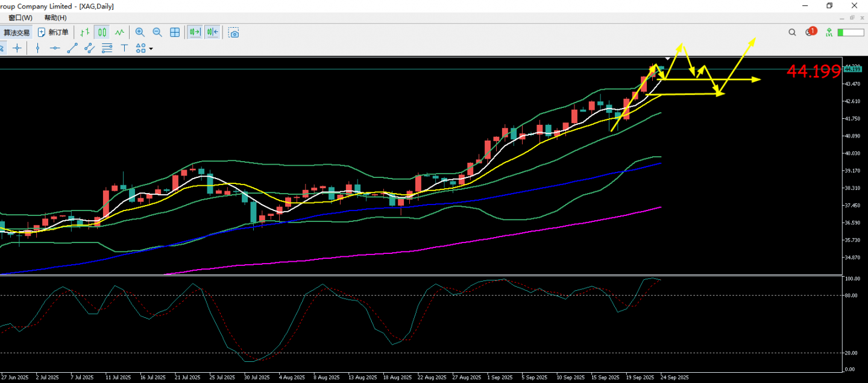Click the 新订单 new order button
Viewport: 868px width, 383px height.
[x=53, y=33]
